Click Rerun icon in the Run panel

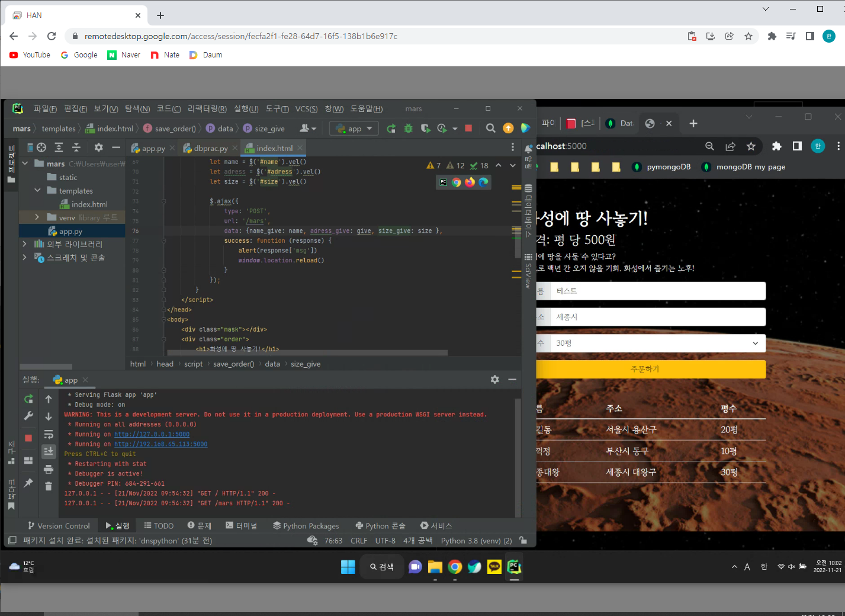click(x=28, y=399)
